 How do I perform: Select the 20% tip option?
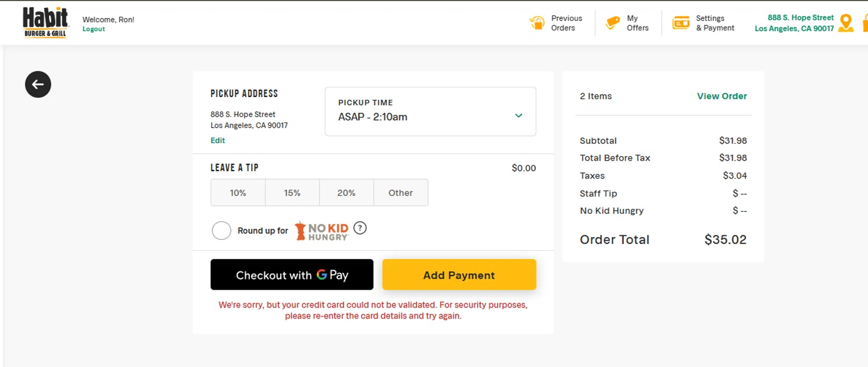346,193
